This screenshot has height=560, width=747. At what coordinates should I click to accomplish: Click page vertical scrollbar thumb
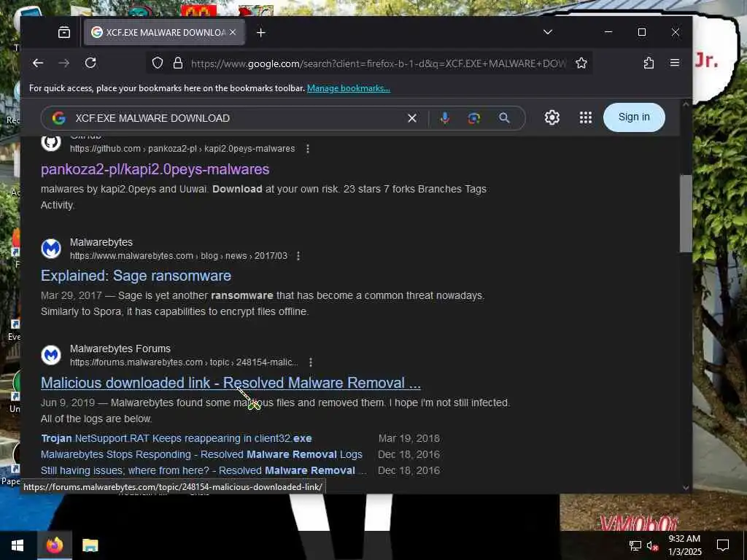(686, 214)
